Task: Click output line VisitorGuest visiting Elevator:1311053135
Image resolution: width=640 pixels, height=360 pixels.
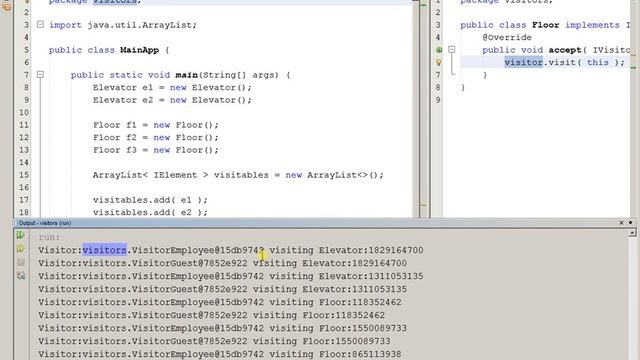Action: (x=222, y=289)
